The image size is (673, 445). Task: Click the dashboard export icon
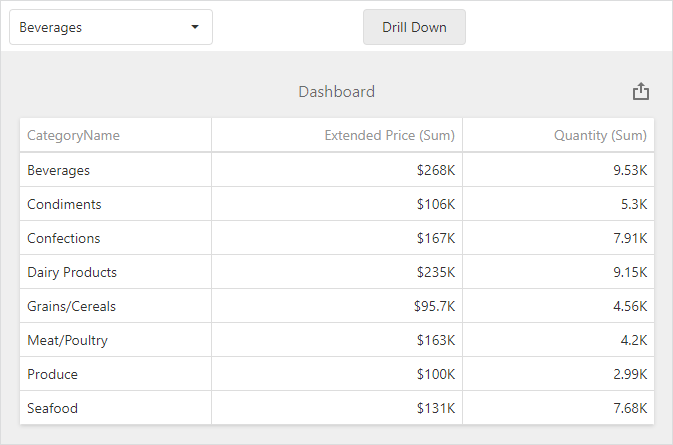(641, 92)
